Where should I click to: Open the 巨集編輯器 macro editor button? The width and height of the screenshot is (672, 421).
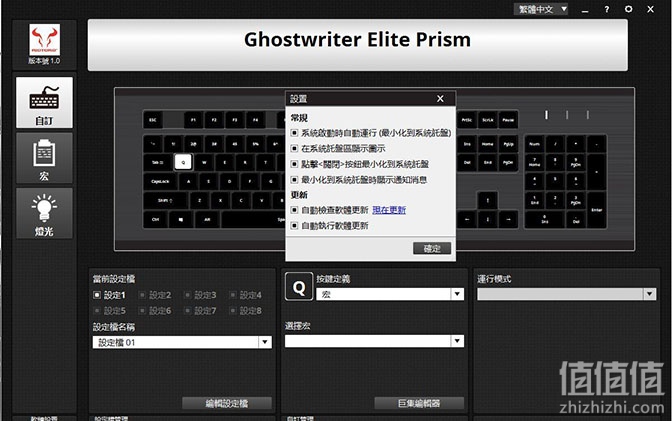tap(419, 403)
